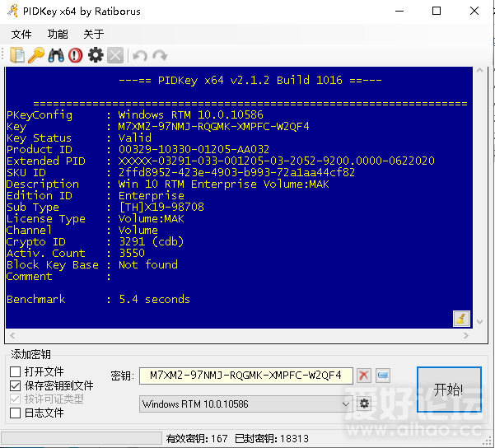The image size is (495, 448).
Task: Clear the output with the broom icon
Action: coord(461,319)
